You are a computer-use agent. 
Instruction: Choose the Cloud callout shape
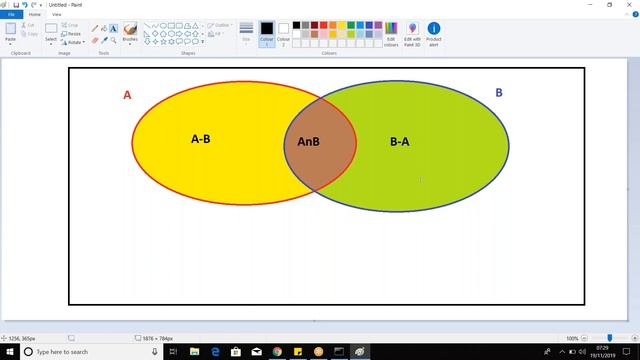coord(196,42)
